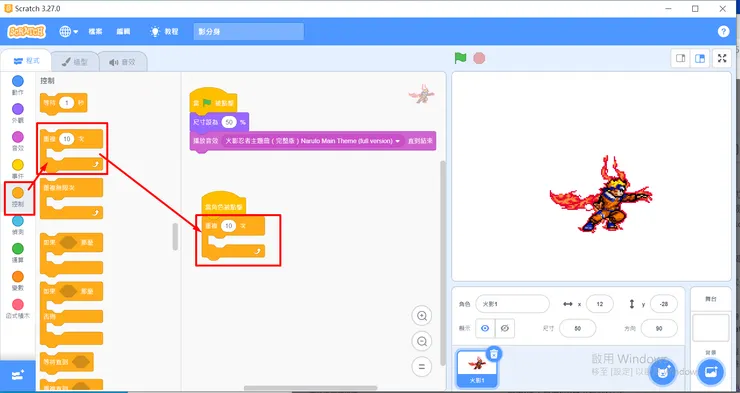This screenshot has height=393, width=740.
Task: Reset workspace zoom with equals button
Action: tap(422, 366)
